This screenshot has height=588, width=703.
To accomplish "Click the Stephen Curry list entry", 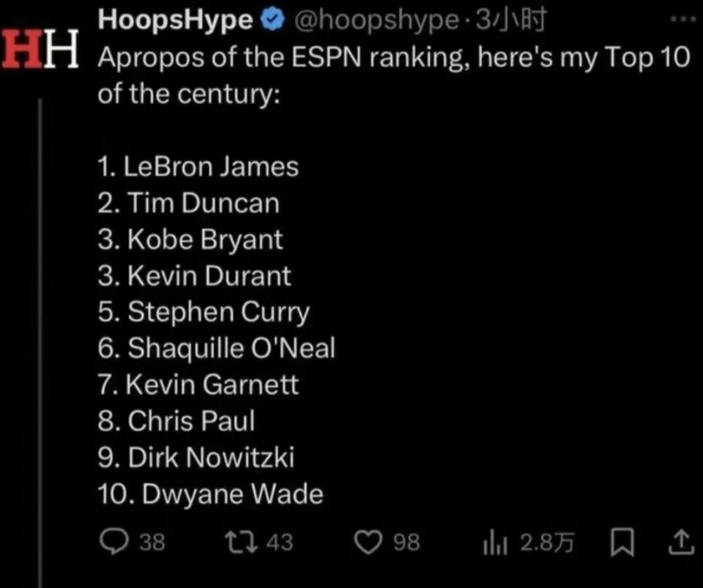I will [204, 312].
